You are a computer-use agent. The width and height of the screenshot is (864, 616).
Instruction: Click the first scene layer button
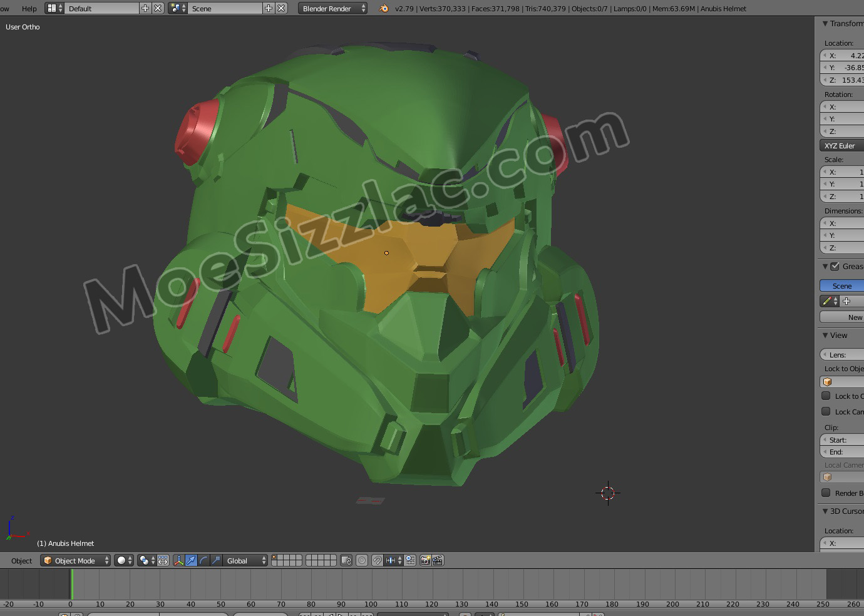(275, 558)
